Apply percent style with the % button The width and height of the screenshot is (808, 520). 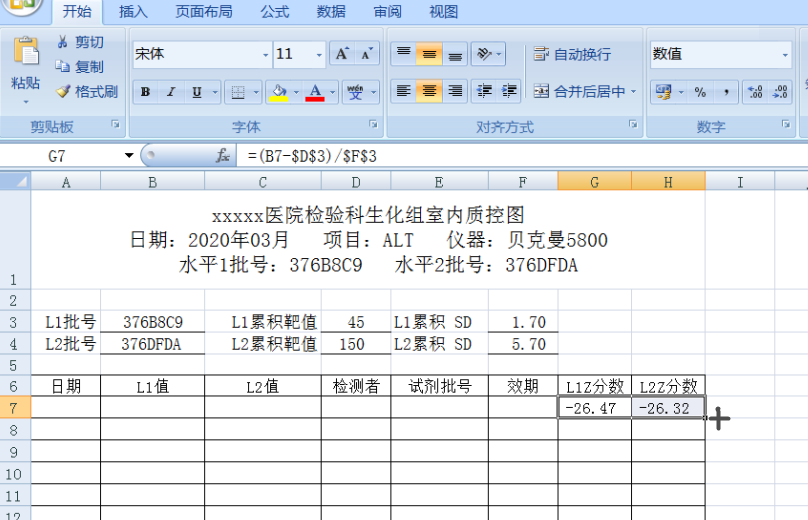(700, 92)
